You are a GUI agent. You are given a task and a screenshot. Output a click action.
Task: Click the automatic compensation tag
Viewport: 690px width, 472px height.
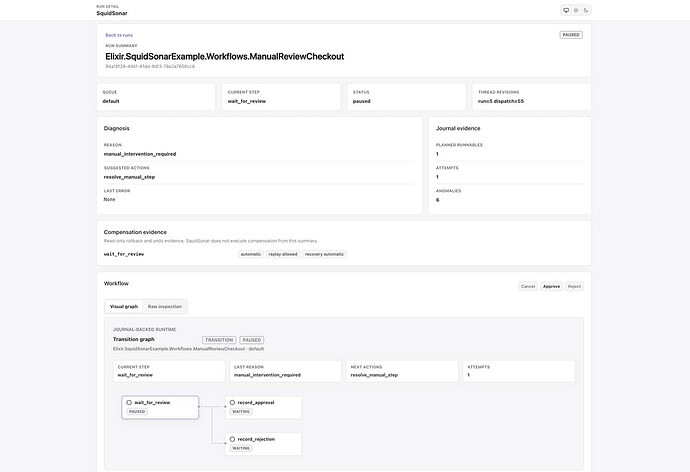pyautogui.click(x=251, y=254)
